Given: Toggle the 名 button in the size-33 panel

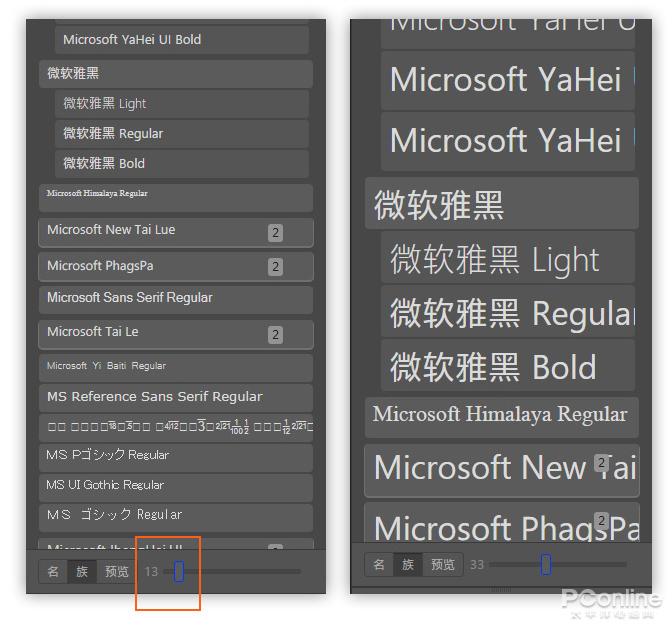Looking at the screenshot, I should (379, 565).
